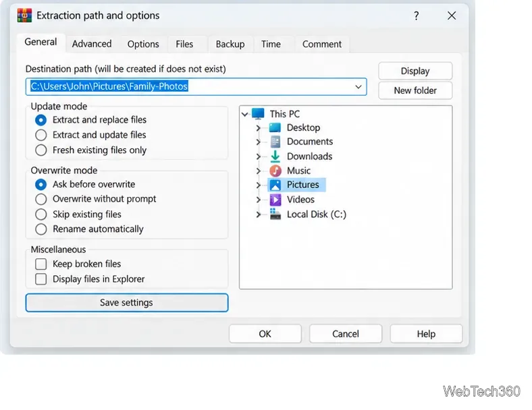The image size is (532, 410).
Task: Expand the Local Disk (C:) node
Action: 258,214
